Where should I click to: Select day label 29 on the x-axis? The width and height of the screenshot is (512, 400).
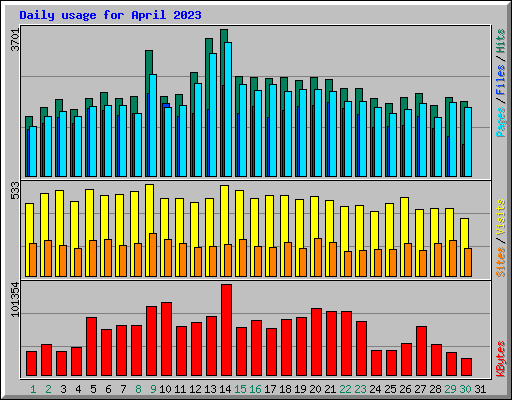coord(450,389)
